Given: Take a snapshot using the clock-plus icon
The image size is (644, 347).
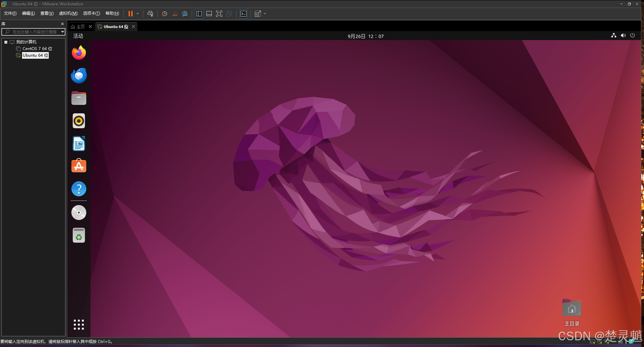Looking at the screenshot, I should 164,14.
